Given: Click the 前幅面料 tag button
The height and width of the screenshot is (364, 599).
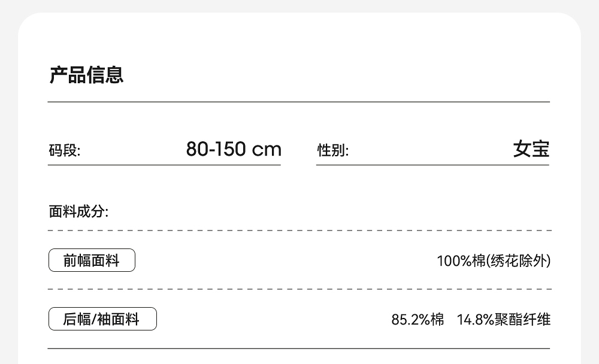Looking at the screenshot, I should pos(92,260).
